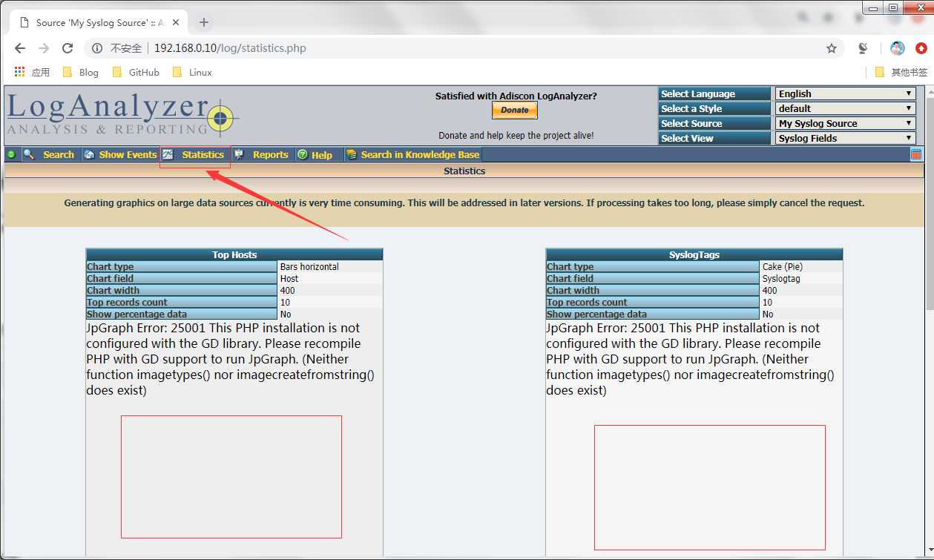Open Show Events in navigation bar
Viewport: 934px width, 560px height.
tap(119, 154)
